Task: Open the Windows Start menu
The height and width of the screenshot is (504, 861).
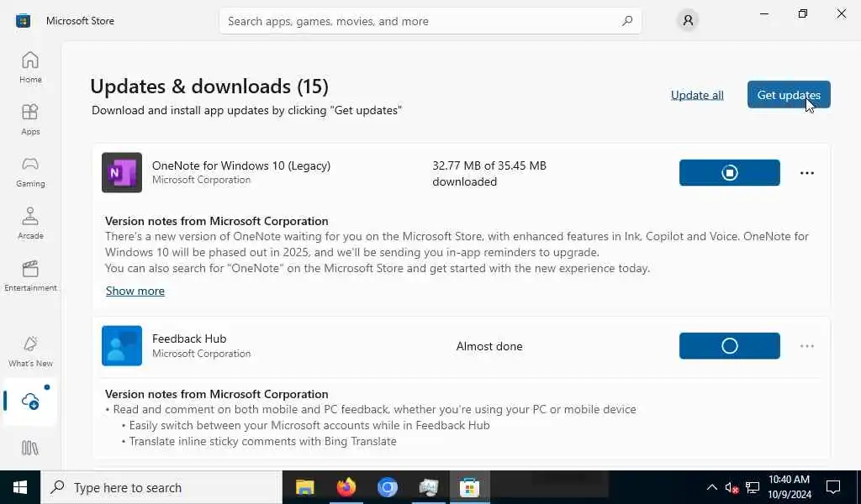Action: click(x=20, y=487)
